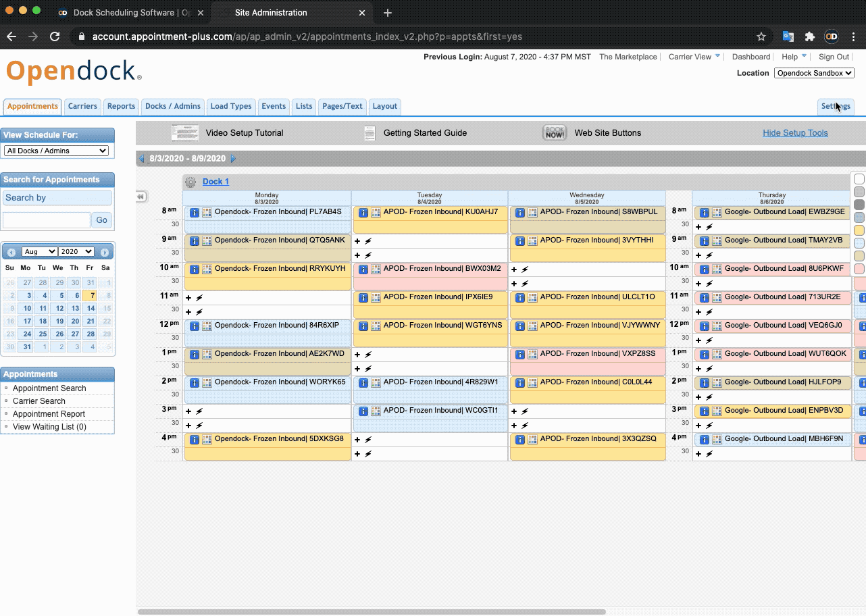Open month Aug dropdown in calendar
This screenshot has height=616, width=866.
pos(39,251)
